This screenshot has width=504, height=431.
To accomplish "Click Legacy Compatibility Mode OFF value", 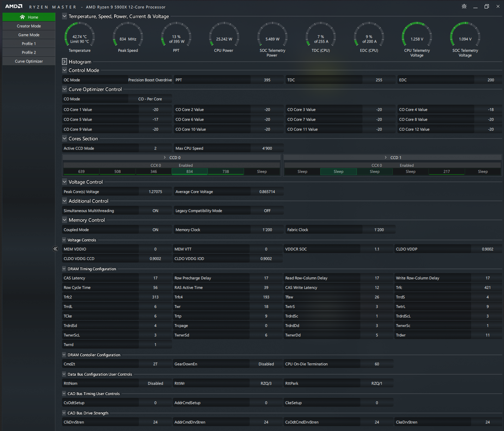I will coord(267,211).
